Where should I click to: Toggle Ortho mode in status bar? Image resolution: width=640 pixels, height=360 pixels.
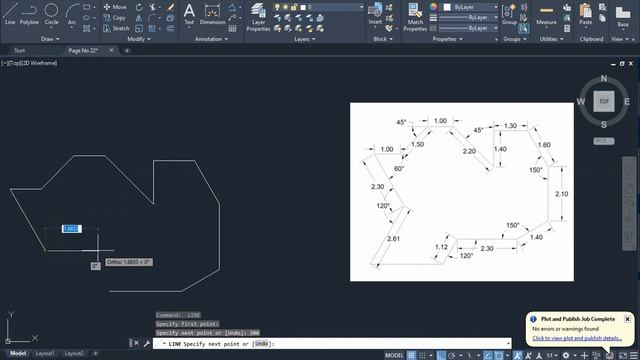click(x=441, y=356)
